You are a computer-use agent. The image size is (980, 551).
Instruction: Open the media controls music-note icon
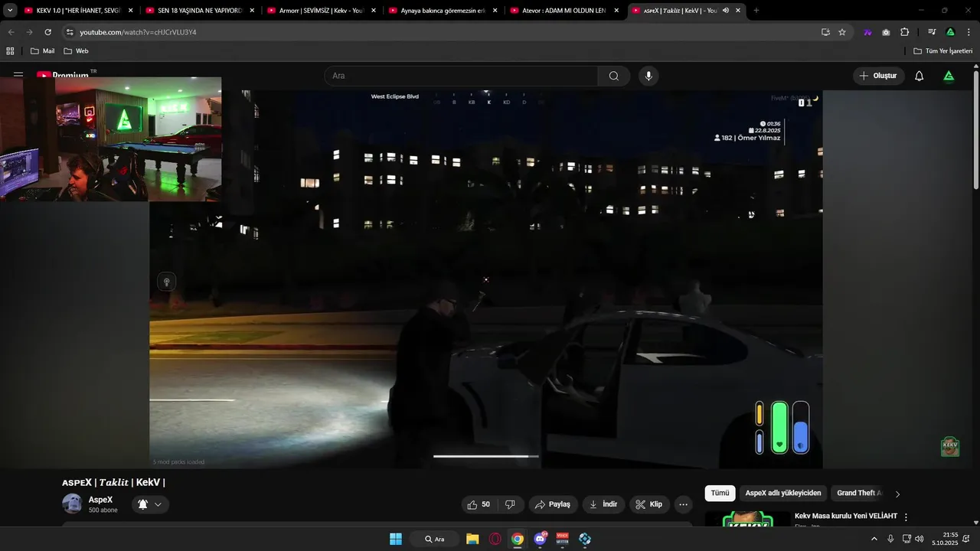coord(932,32)
